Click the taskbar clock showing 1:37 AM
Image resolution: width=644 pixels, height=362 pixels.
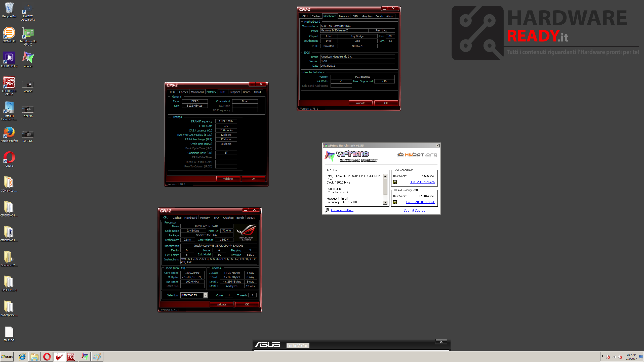pyautogui.click(x=631, y=357)
